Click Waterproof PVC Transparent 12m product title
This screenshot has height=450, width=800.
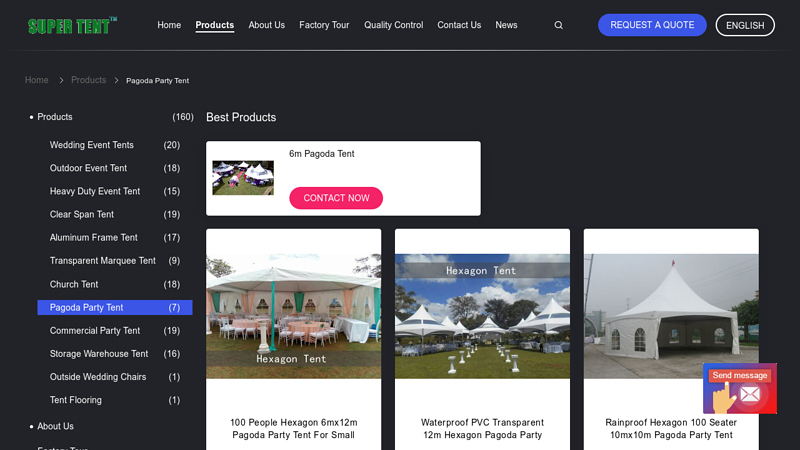coord(482,429)
